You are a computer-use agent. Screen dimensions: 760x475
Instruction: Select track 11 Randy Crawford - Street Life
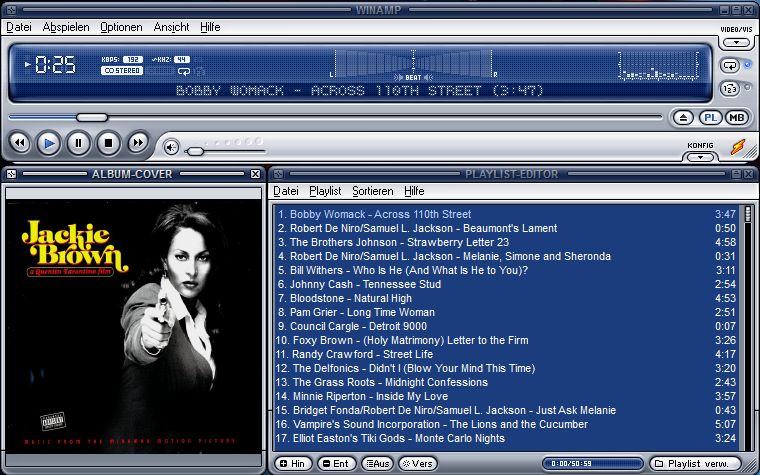pyautogui.click(x=507, y=355)
